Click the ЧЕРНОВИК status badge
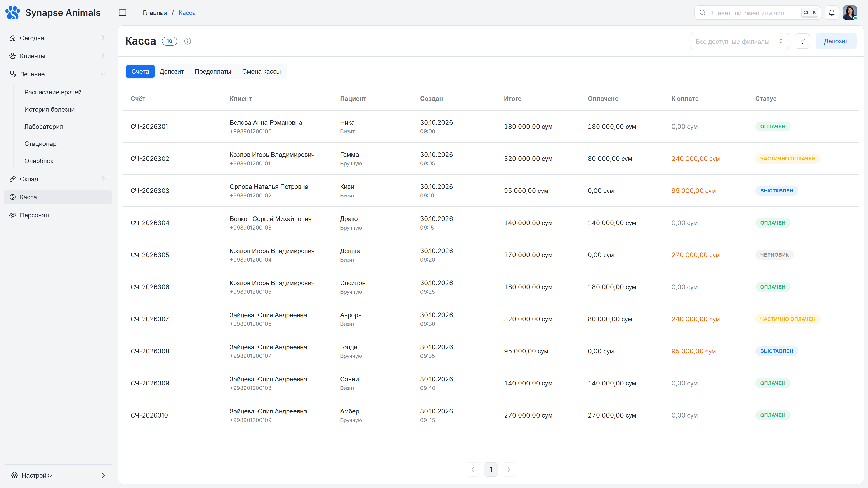Viewport: 868px width, 488px height. click(774, 255)
